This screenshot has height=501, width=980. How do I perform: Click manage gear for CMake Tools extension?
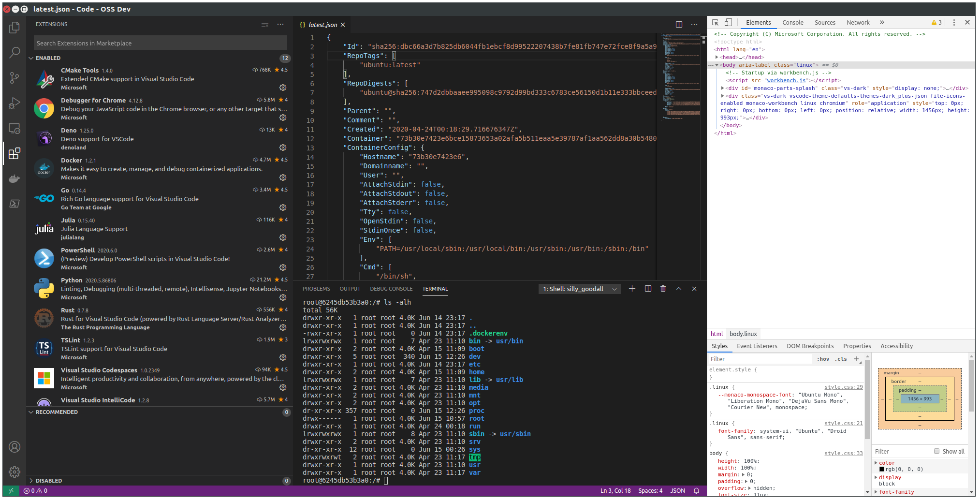tap(283, 88)
